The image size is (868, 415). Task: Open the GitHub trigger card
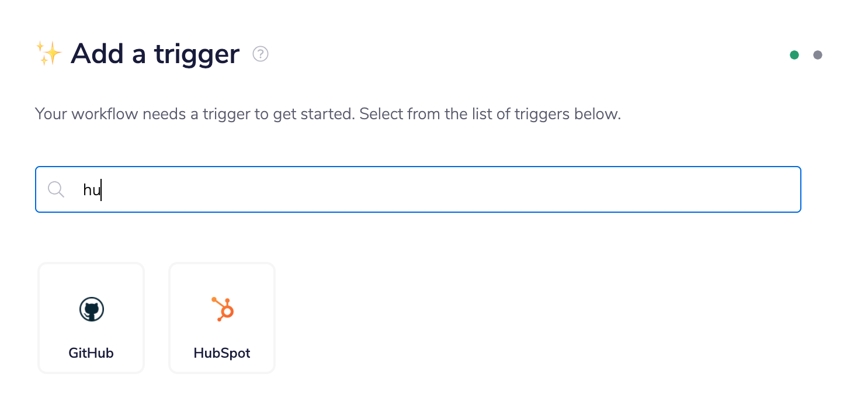[x=91, y=317]
